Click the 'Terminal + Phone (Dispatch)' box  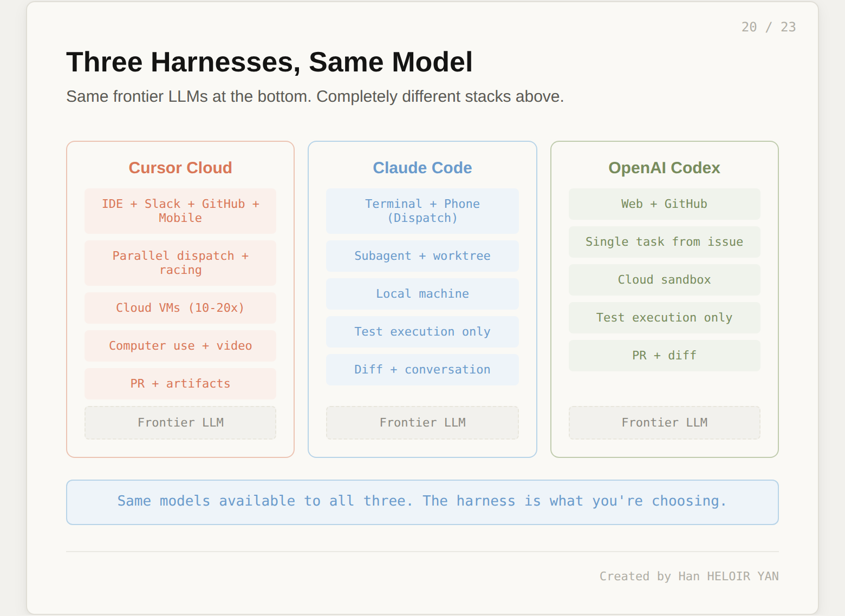tap(422, 211)
